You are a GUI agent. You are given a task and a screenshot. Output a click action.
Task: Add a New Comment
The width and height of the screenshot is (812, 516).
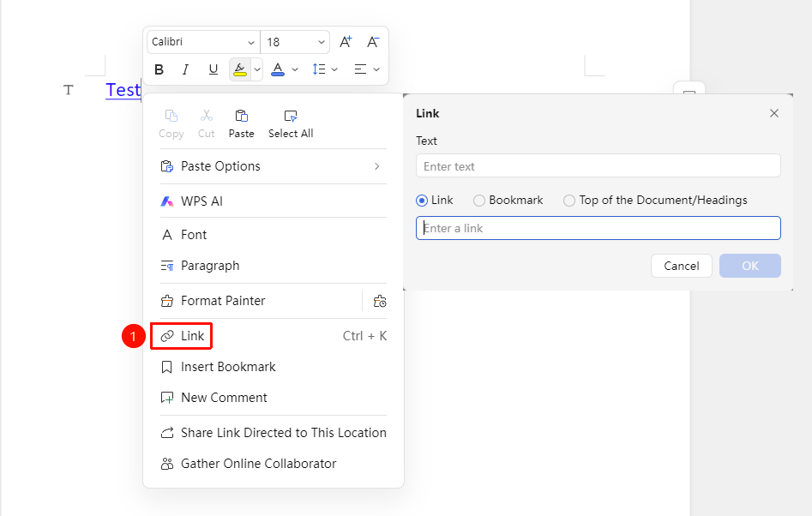click(273, 398)
